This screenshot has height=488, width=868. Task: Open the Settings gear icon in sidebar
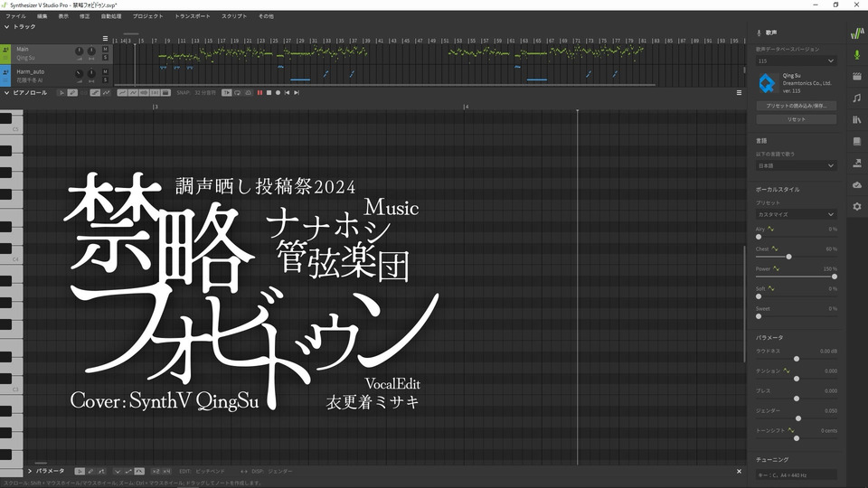(x=857, y=206)
